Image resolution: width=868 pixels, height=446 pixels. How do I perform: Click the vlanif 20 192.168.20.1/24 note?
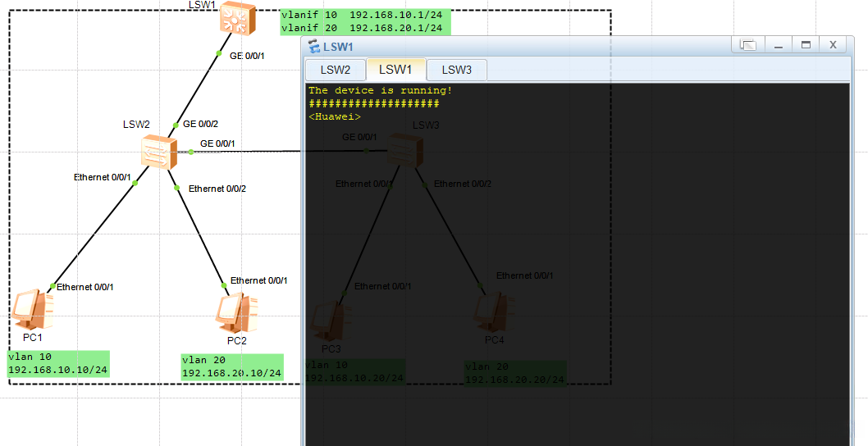(x=362, y=28)
